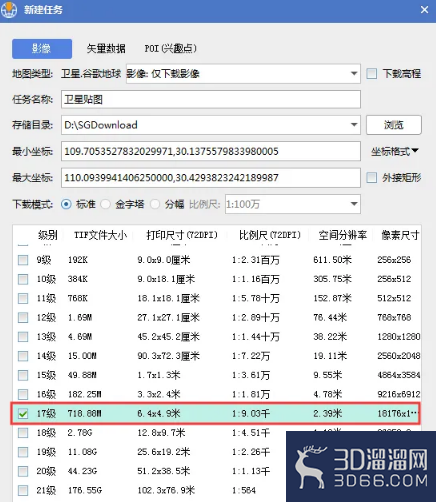Click the 打印尺寸(72DPI) column header
Viewport: 436px width, 502px height.
click(x=182, y=235)
